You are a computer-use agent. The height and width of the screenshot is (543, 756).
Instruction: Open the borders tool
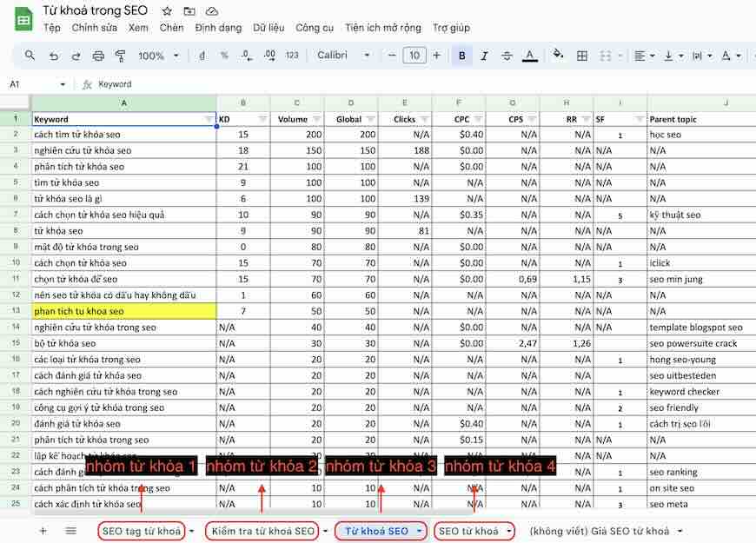coord(582,56)
